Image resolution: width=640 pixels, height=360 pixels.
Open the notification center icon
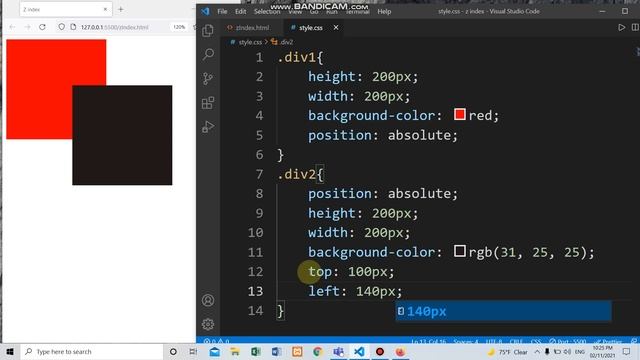tap(627, 351)
